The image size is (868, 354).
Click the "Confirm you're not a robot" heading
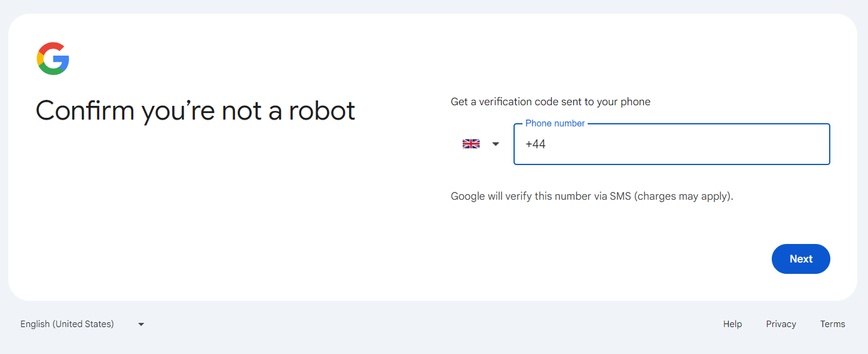pyautogui.click(x=195, y=111)
